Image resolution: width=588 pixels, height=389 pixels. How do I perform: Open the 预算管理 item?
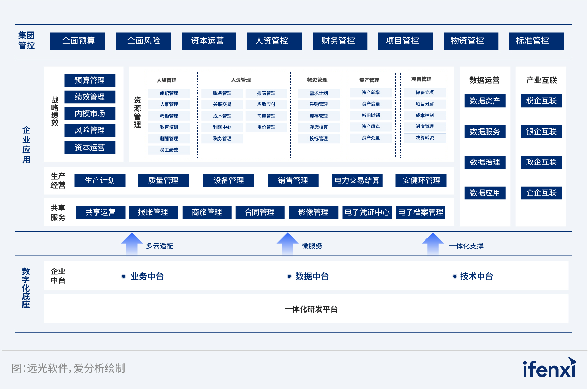point(90,80)
